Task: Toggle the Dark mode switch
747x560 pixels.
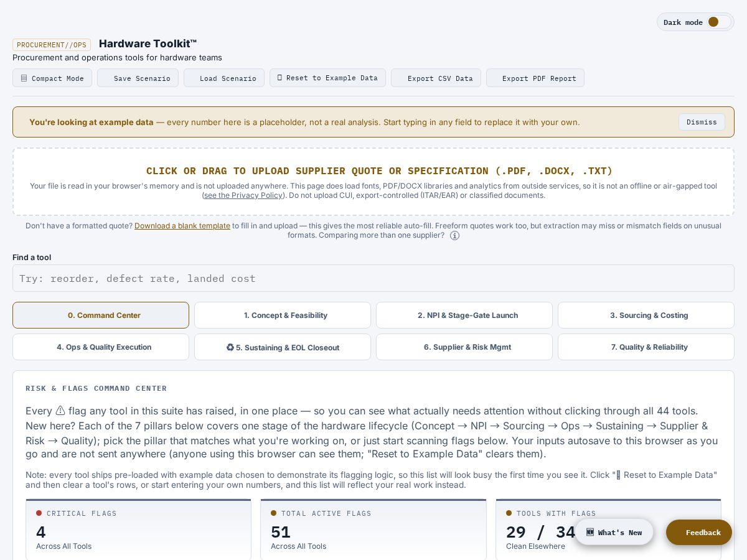Action: point(719,22)
